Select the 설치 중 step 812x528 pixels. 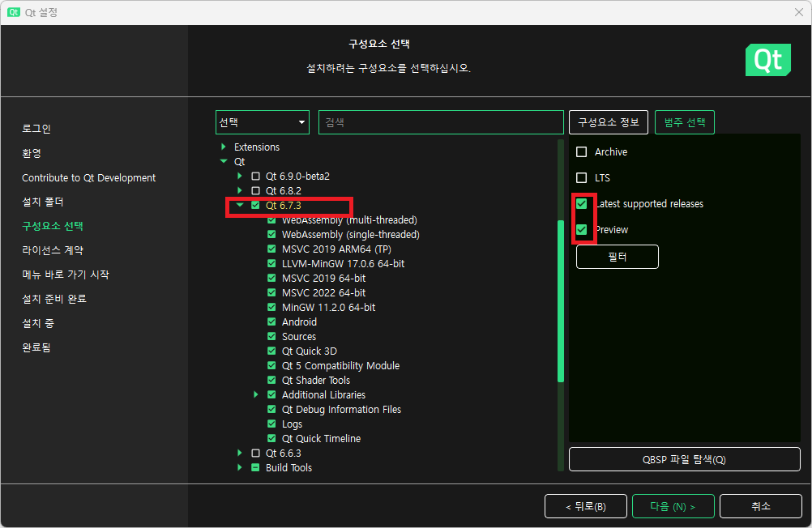38,324
